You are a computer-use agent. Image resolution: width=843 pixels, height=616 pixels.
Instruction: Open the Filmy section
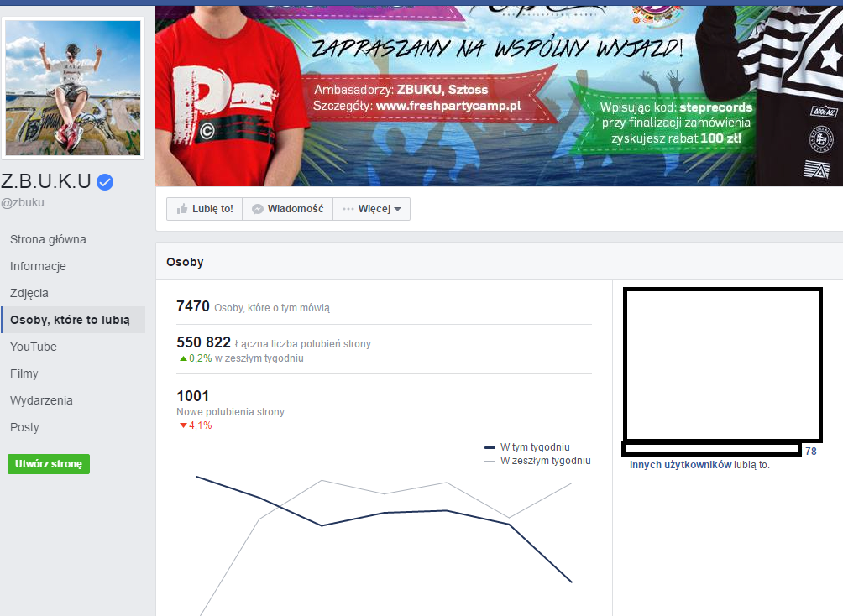click(x=24, y=373)
